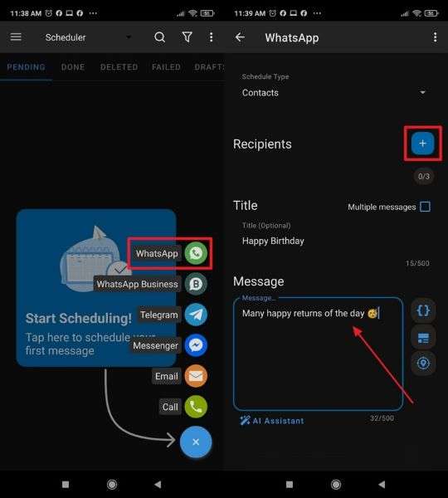Tap the WhatsApp label

pyautogui.click(x=157, y=253)
